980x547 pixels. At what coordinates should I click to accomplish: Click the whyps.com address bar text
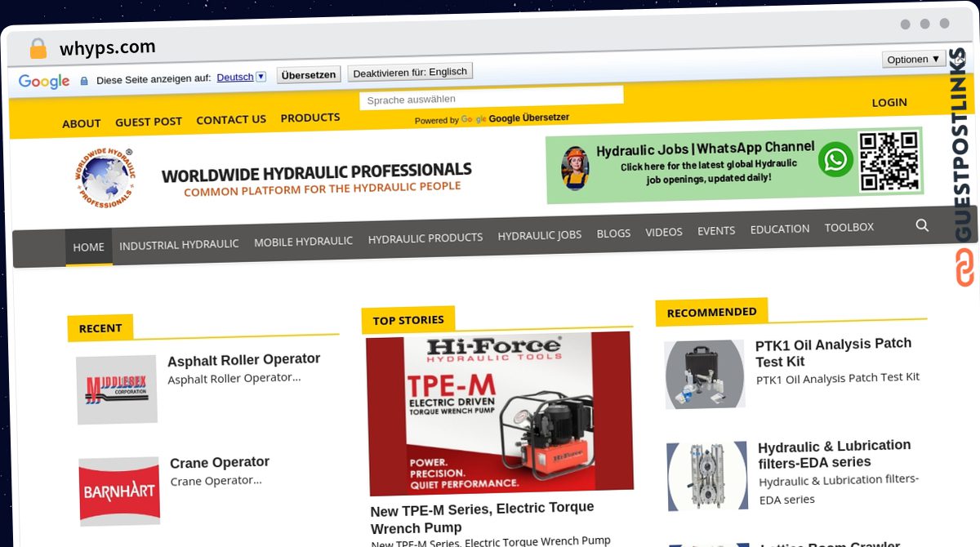107,48
